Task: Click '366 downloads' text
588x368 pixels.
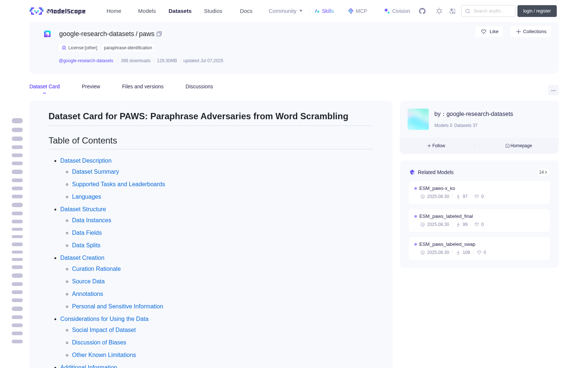Action: (136, 61)
